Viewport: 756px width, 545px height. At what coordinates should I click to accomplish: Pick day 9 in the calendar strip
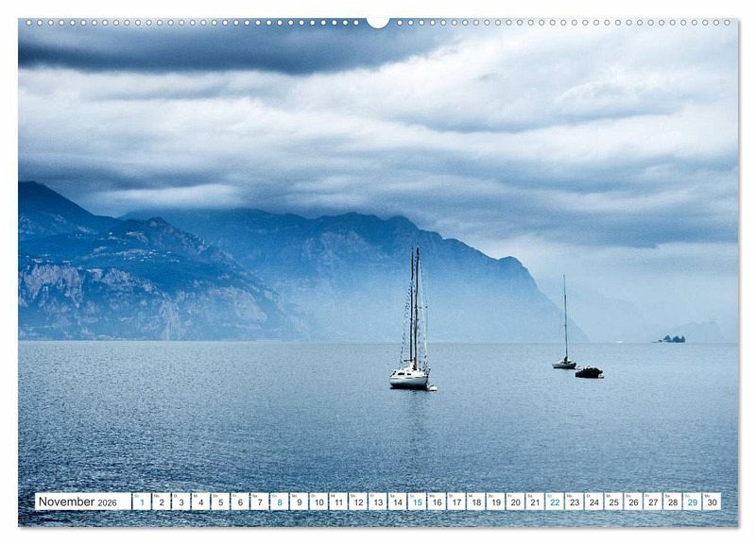pyautogui.click(x=300, y=502)
